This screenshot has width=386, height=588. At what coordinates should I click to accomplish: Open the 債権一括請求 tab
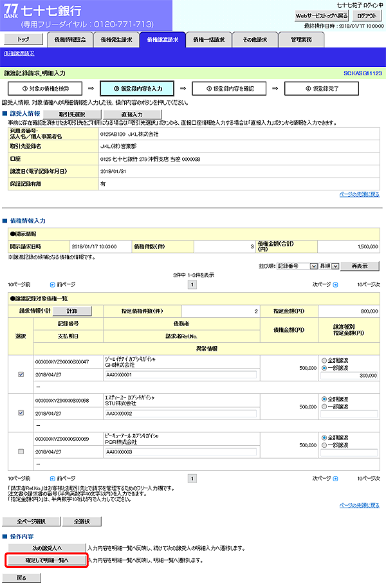[x=208, y=40]
